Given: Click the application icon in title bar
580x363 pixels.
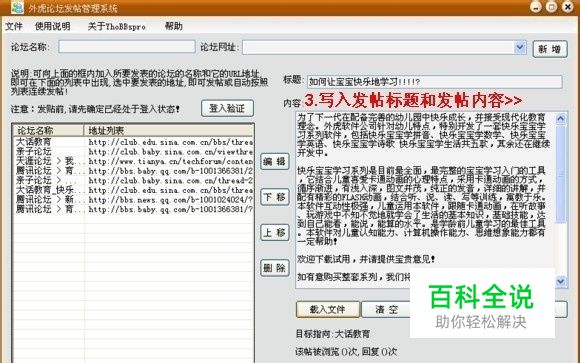Looking at the screenshot, I should coord(17,8).
